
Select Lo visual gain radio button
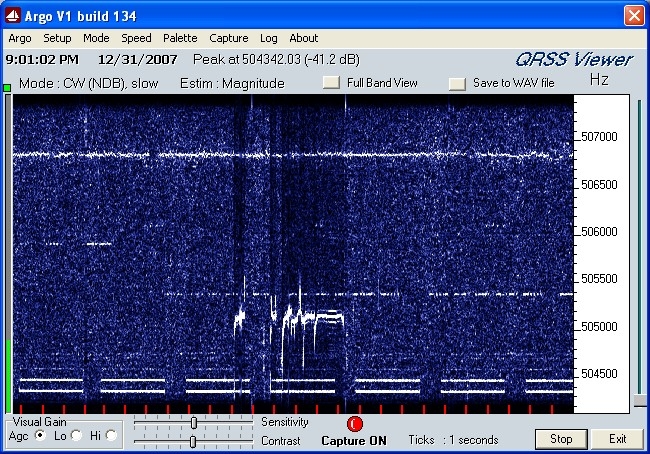76,435
